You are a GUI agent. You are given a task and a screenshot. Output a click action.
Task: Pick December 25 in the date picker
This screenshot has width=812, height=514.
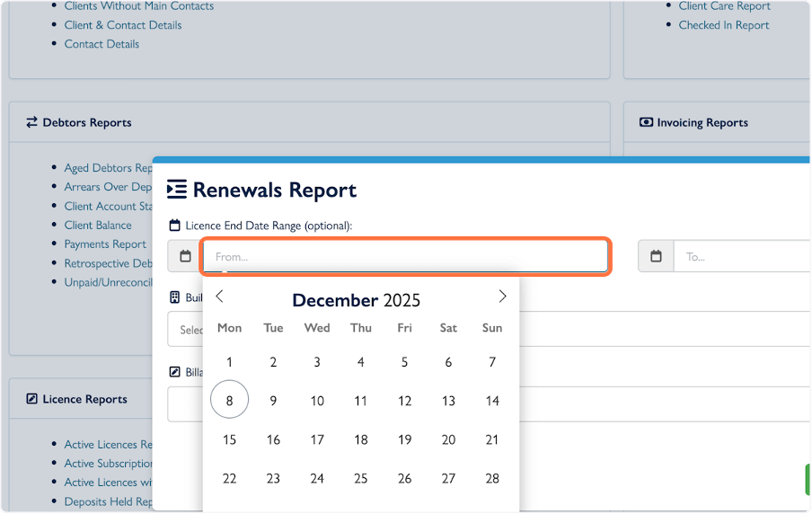point(361,478)
